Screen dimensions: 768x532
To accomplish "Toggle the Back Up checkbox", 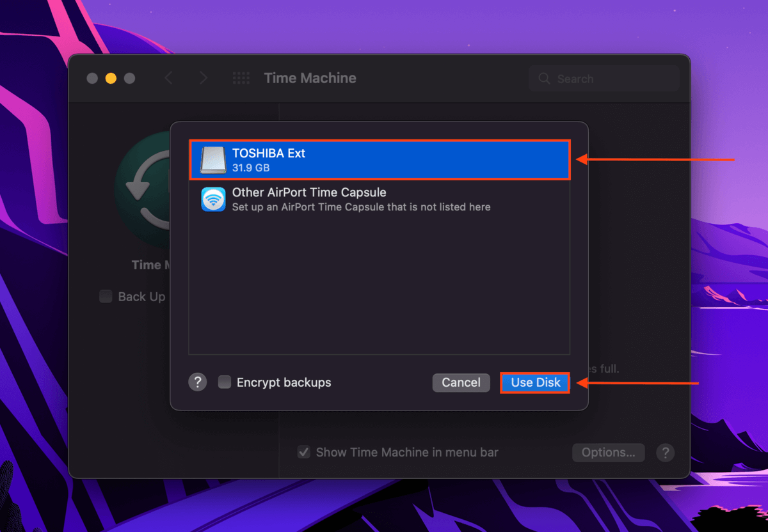I will [106, 297].
